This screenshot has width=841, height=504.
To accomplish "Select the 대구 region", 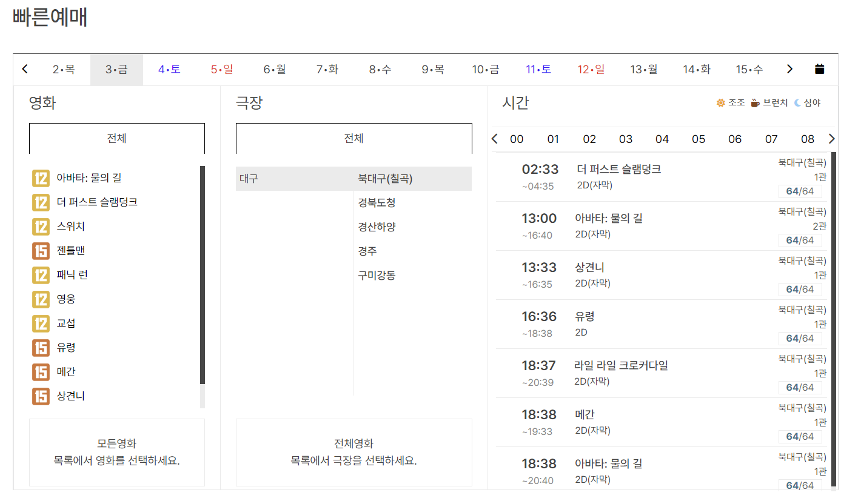I will [x=295, y=179].
